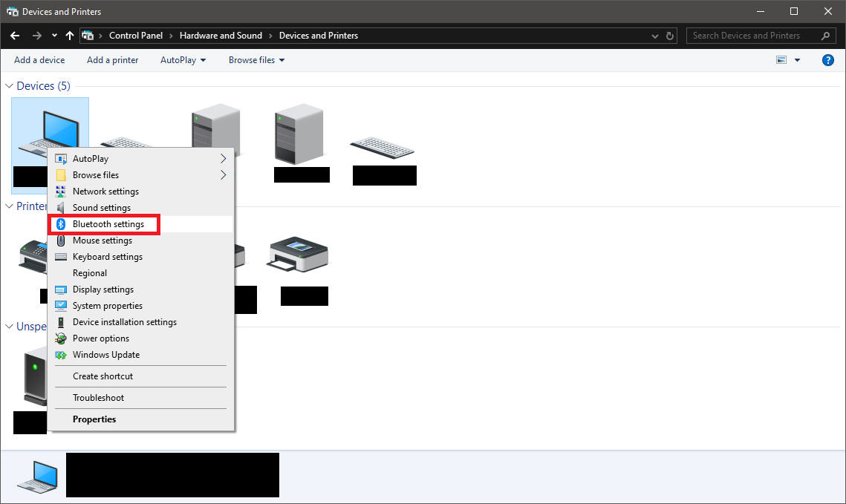The image size is (846, 504).
Task: Open Browse files in context menu
Action: pyautogui.click(x=141, y=174)
